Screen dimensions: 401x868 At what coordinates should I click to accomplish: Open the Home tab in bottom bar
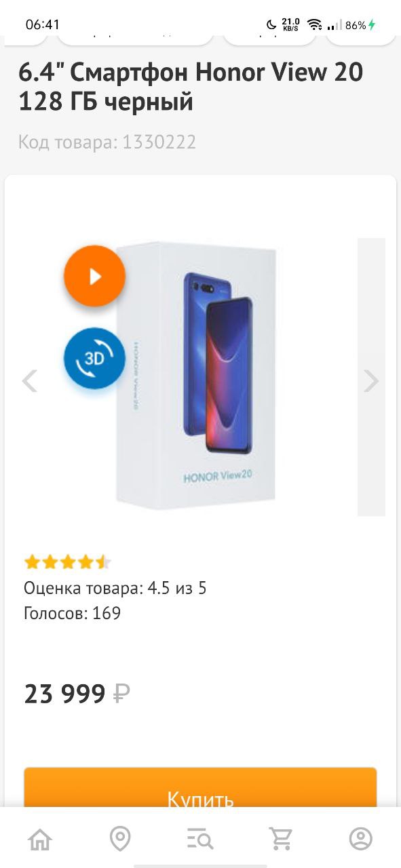pos(40,839)
